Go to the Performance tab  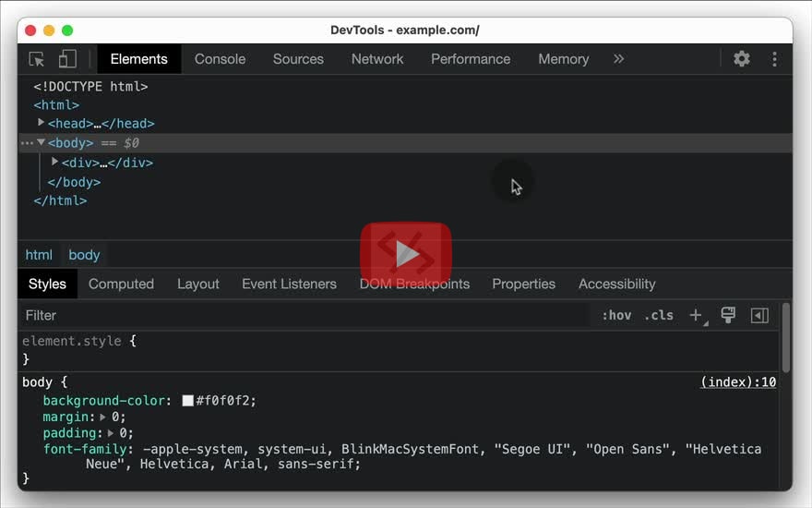(471, 59)
